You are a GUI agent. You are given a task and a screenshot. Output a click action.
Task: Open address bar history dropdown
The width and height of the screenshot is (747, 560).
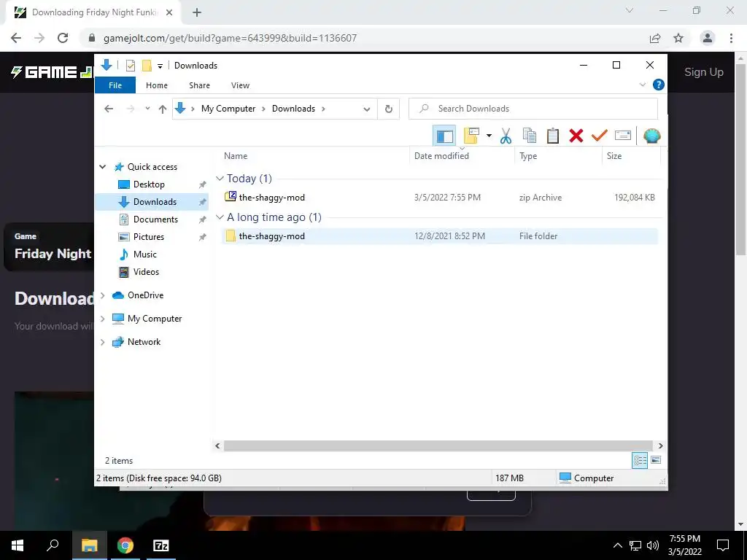point(366,109)
